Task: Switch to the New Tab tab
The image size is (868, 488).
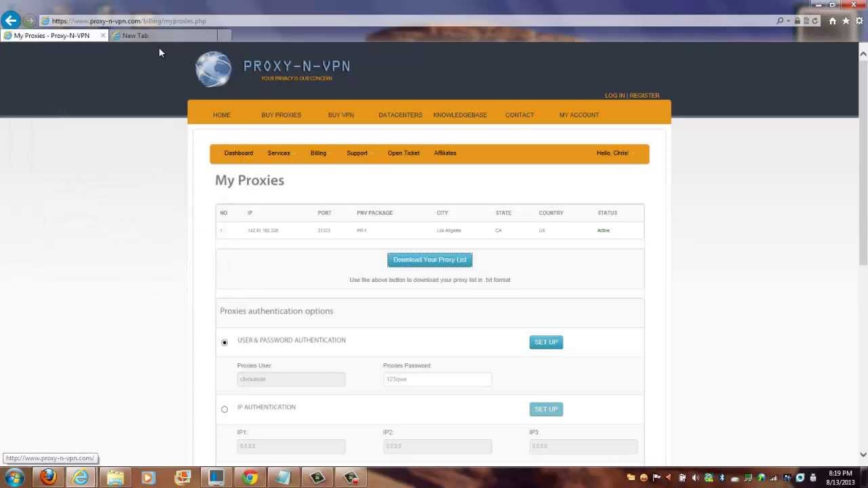Action: pos(163,35)
